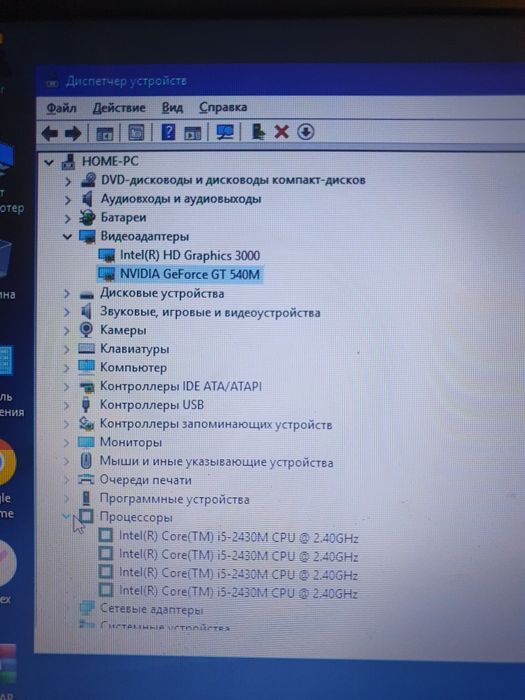
Task: Expand the Мониторы chevron
Action: [x=67, y=443]
